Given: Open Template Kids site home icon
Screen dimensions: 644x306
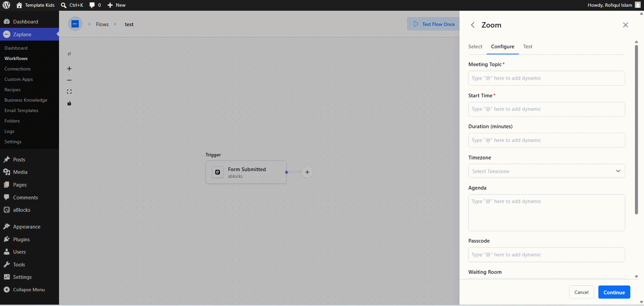Looking at the screenshot, I should coord(19,5).
